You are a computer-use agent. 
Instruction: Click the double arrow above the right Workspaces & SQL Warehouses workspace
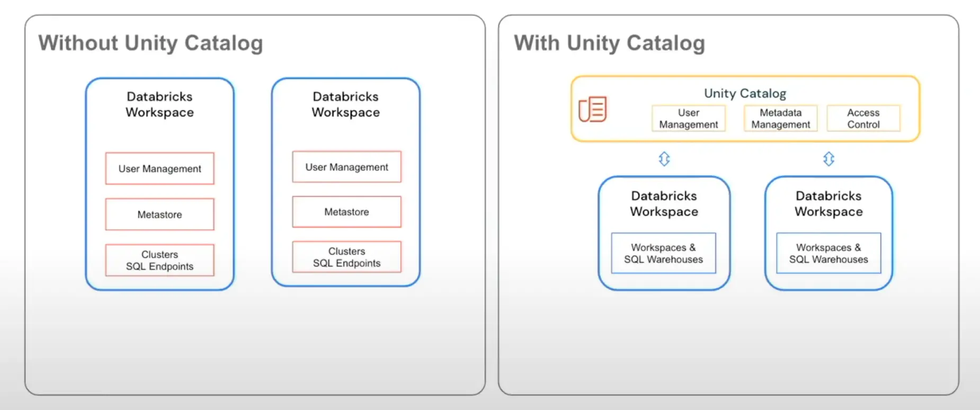tap(829, 159)
